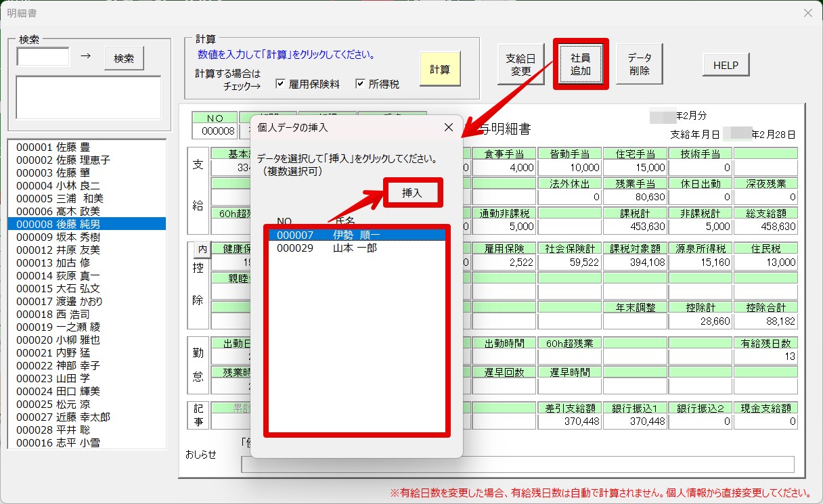The width and height of the screenshot is (823, 504).
Task: Click the 挿入 insert button in dialog
Action: pos(411,193)
